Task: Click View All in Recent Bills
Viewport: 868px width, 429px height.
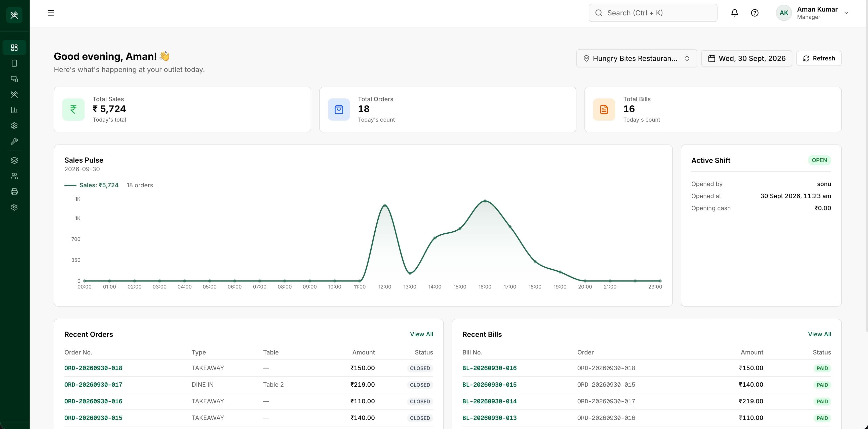Action: pos(819,334)
